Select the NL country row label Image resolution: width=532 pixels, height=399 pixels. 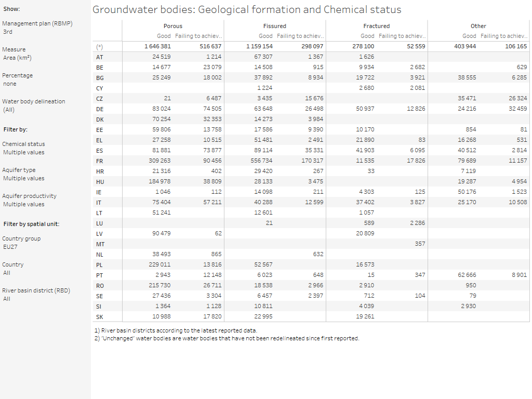[x=99, y=255]
